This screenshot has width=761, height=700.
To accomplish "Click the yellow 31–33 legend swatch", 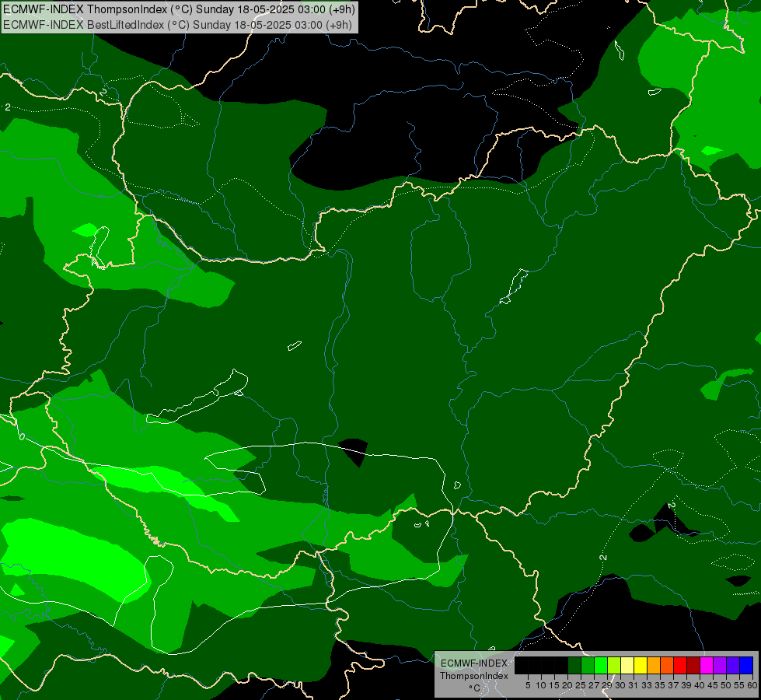I will click(x=641, y=665).
